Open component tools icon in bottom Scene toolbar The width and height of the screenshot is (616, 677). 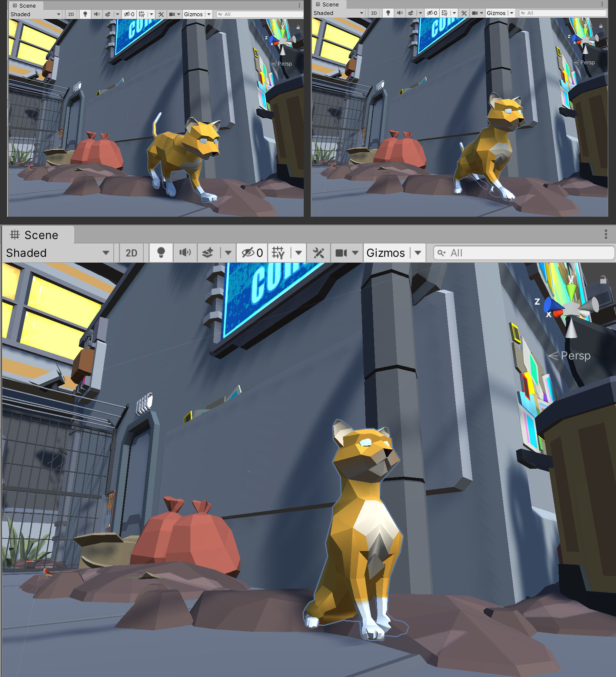point(318,253)
